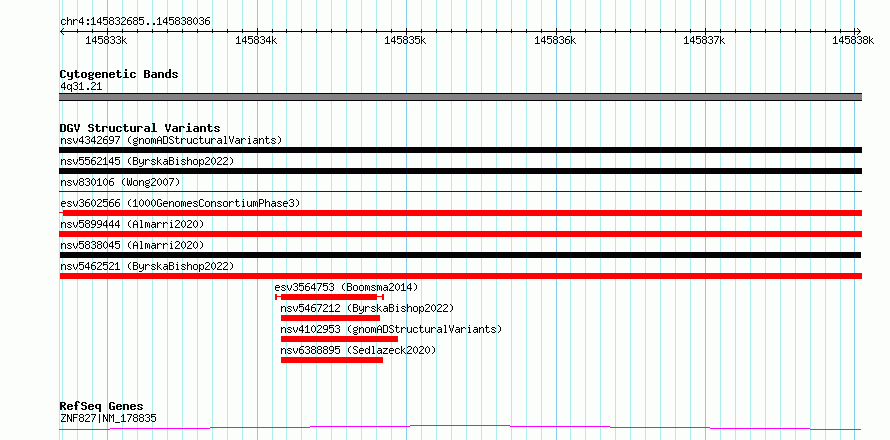Select the black bar under nsv4342697
The width and height of the screenshot is (890, 440).
pos(460,150)
